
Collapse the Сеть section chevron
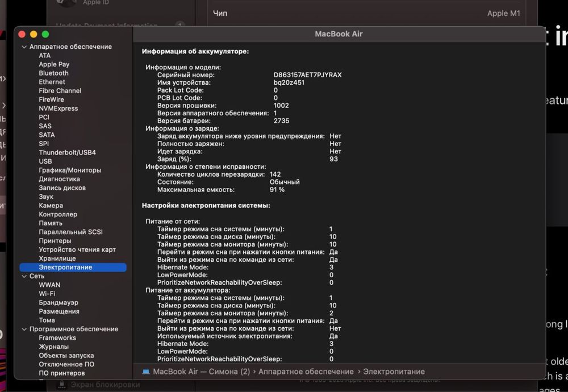click(24, 276)
